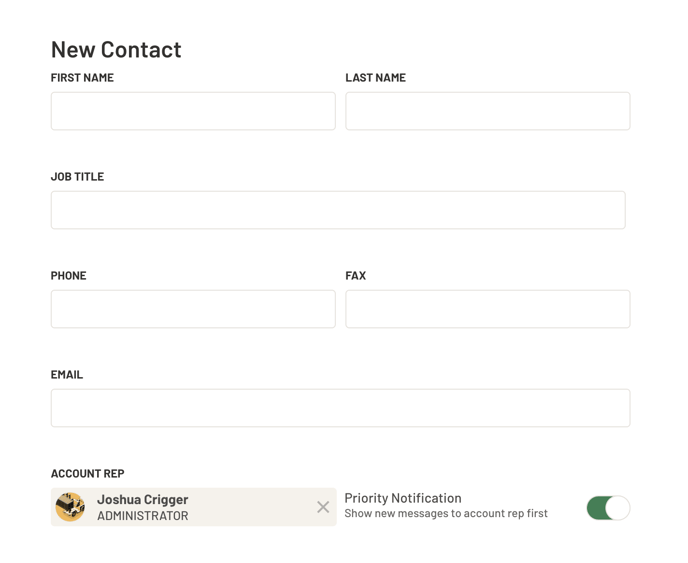Click the JOB TITLE label

(x=77, y=177)
